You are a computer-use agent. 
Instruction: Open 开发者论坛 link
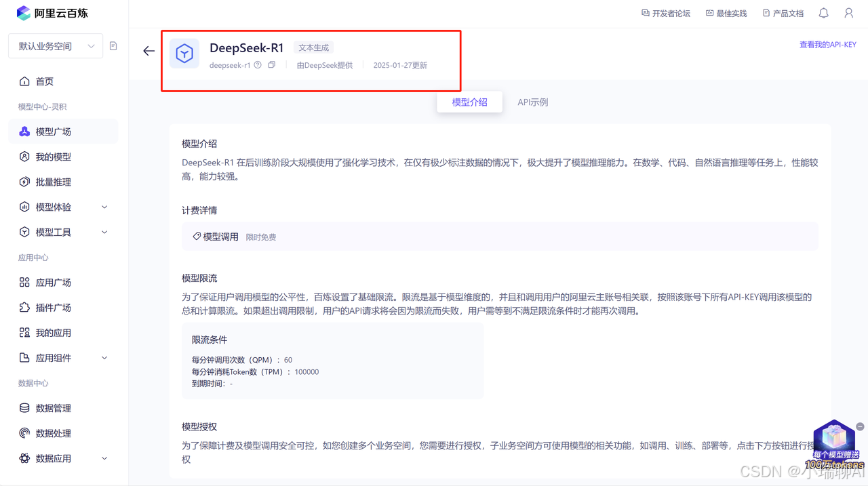666,13
